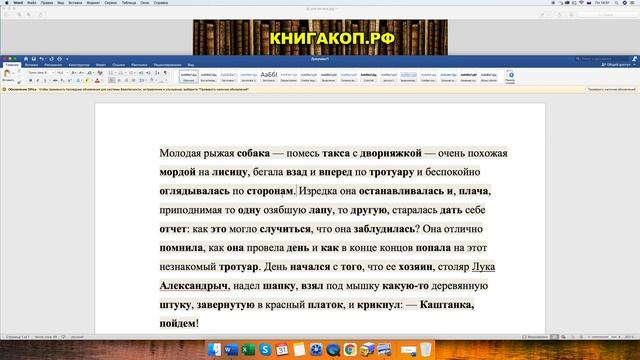Increase font size with the grow font icon

pyautogui.click(x=74, y=73)
